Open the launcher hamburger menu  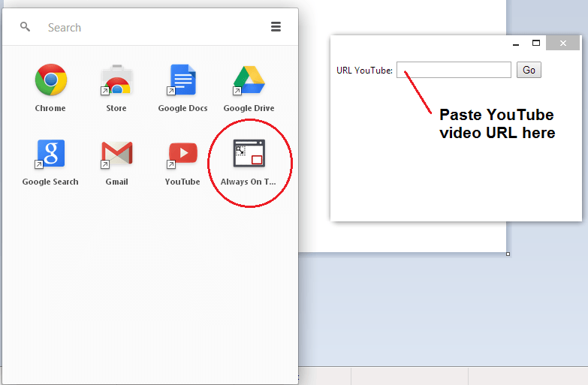[276, 26]
